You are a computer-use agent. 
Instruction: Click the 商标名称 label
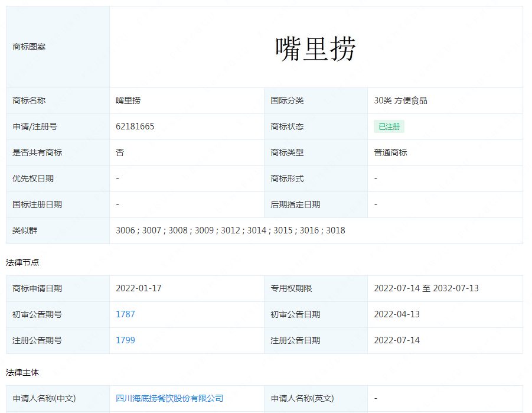29,100
